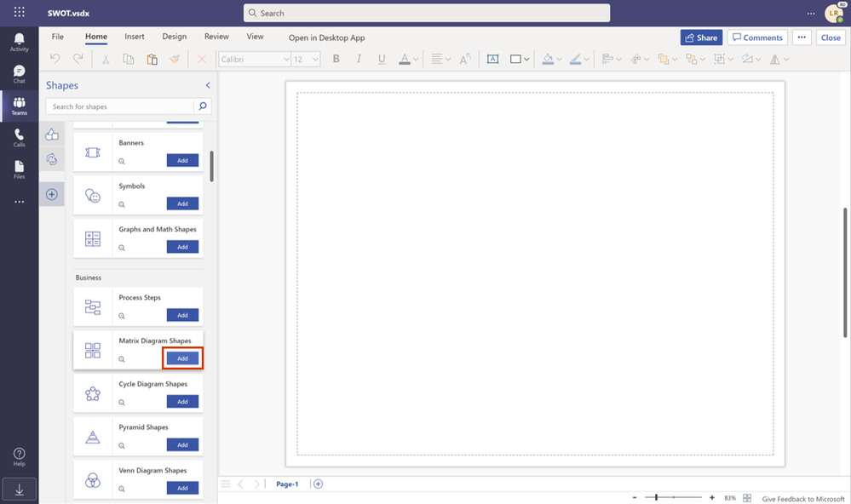The image size is (851, 504).
Task: Click the shapes list scrollbar
Action: (x=211, y=166)
